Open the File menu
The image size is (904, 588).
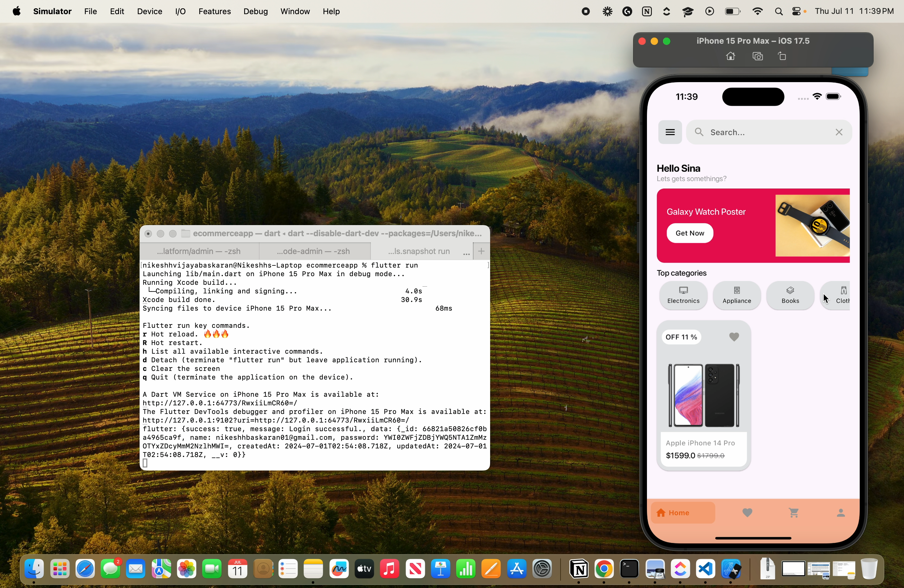point(90,11)
